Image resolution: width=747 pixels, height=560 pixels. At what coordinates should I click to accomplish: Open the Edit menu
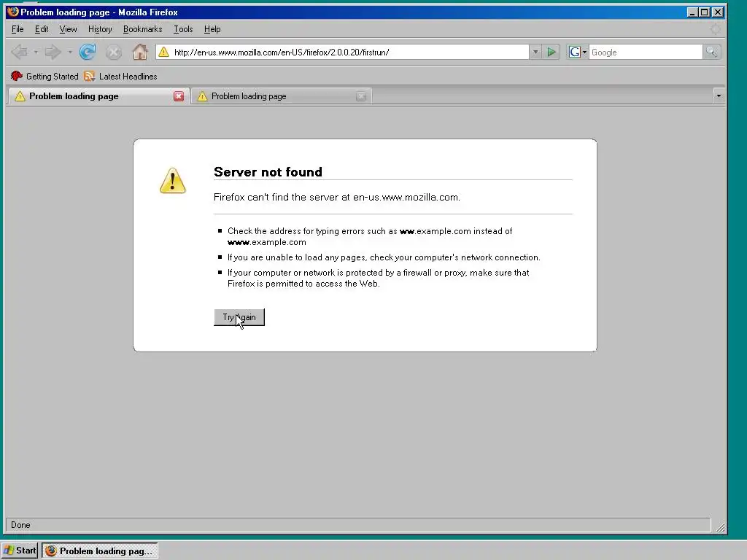coord(42,29)
